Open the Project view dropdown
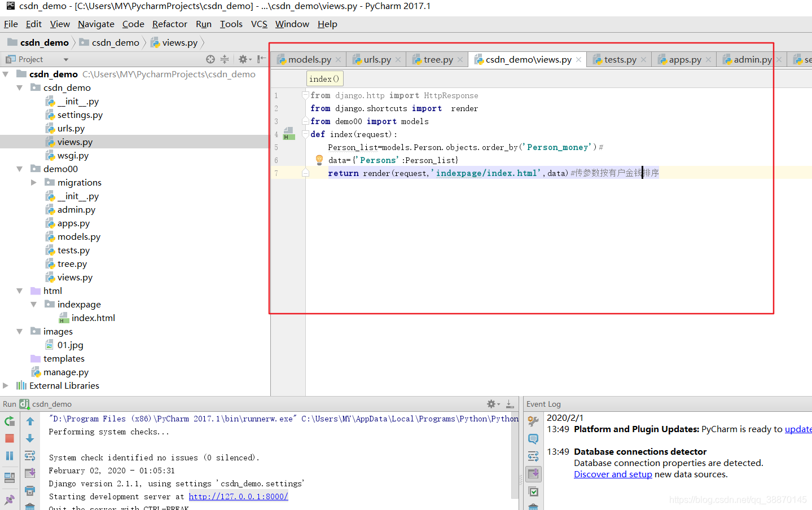The image size is (812, 510). coord(65,59)
